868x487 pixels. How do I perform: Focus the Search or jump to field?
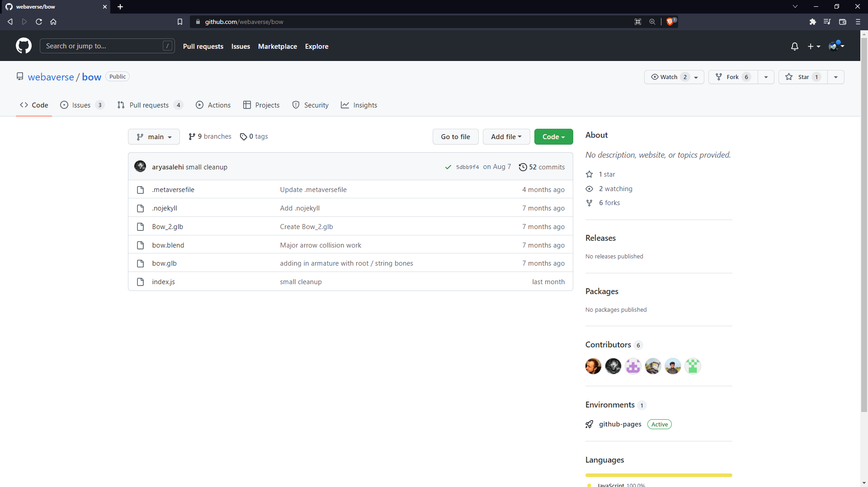point(108,46)
